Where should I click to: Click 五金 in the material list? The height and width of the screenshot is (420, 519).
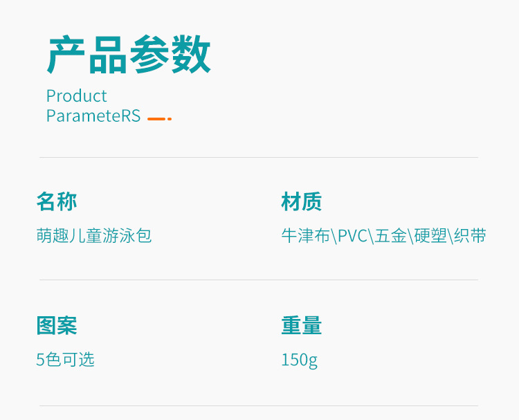click(390, 236)
